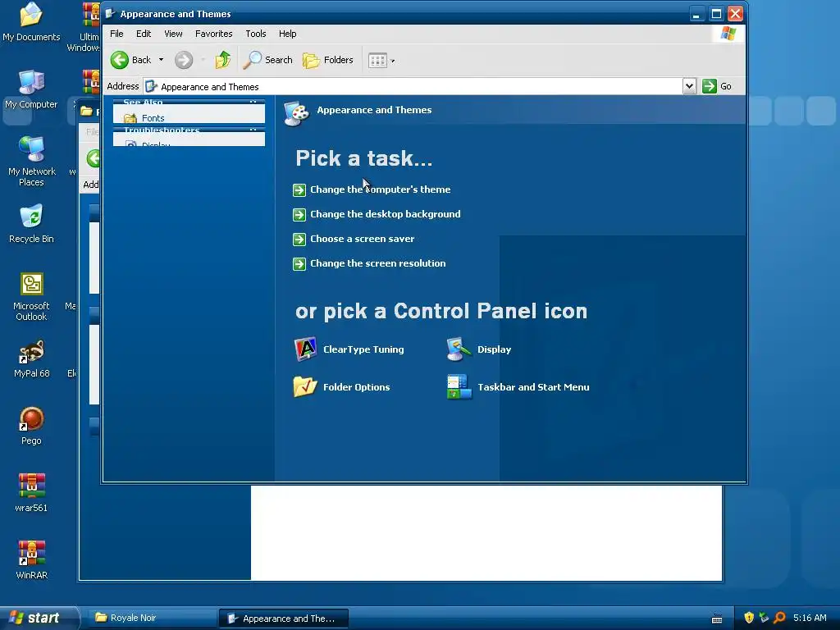Click the green Go button
This screenshot has height=630, width=840.
[x=717, y=86]
